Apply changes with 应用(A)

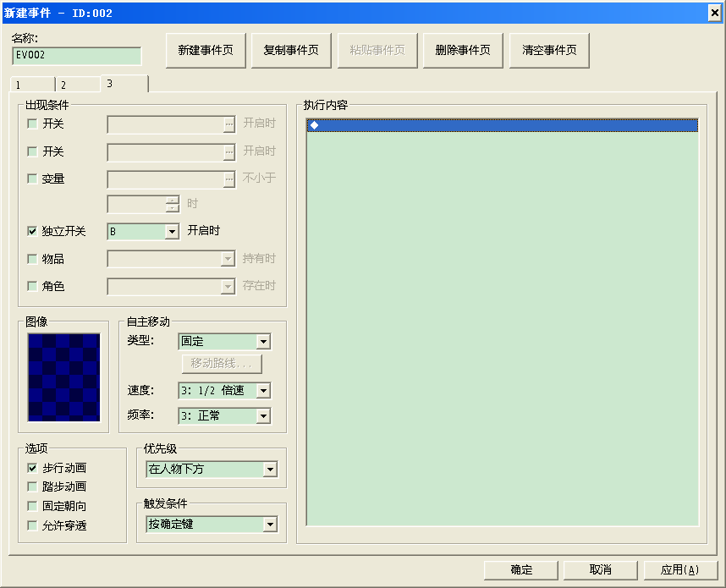click(680, 570)
